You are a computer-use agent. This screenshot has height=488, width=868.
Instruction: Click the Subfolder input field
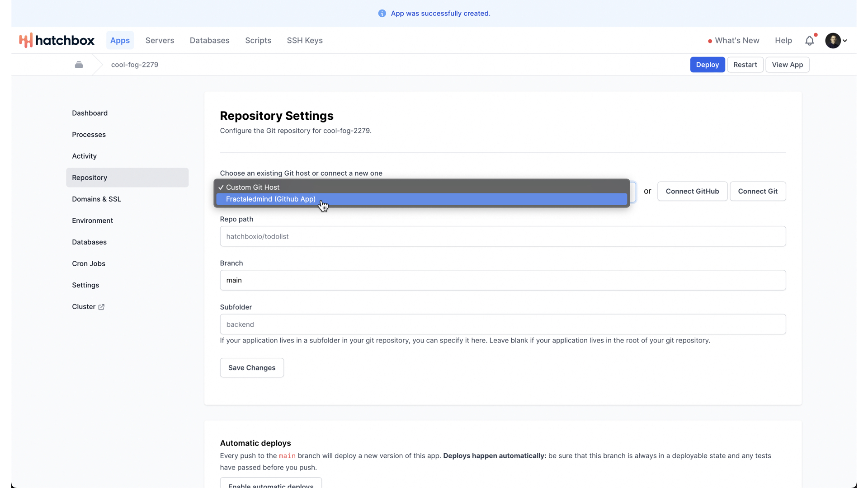tap(503, 324)
